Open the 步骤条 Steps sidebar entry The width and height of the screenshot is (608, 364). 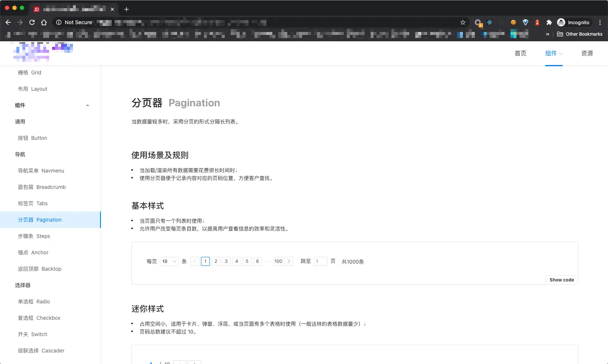click(34, 236)
